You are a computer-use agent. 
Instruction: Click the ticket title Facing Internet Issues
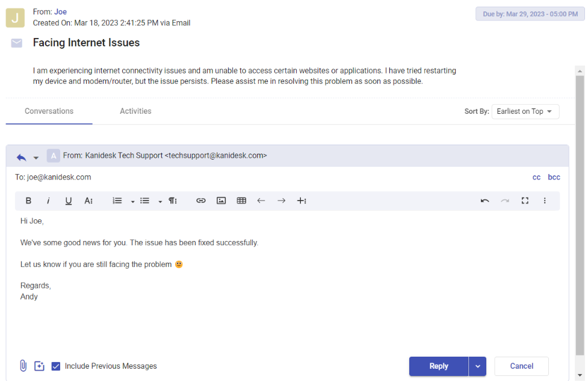click(x=86, y=42)
